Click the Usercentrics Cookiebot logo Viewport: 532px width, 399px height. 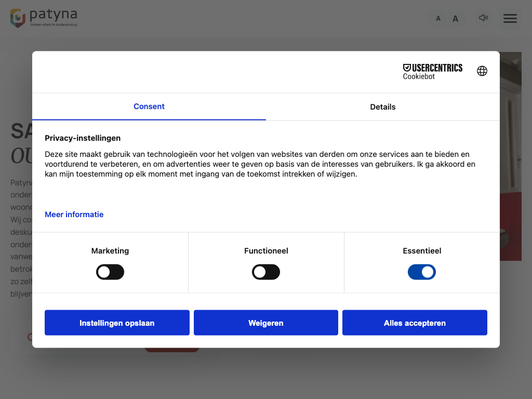pyautogui.click(x=432, y=72)
